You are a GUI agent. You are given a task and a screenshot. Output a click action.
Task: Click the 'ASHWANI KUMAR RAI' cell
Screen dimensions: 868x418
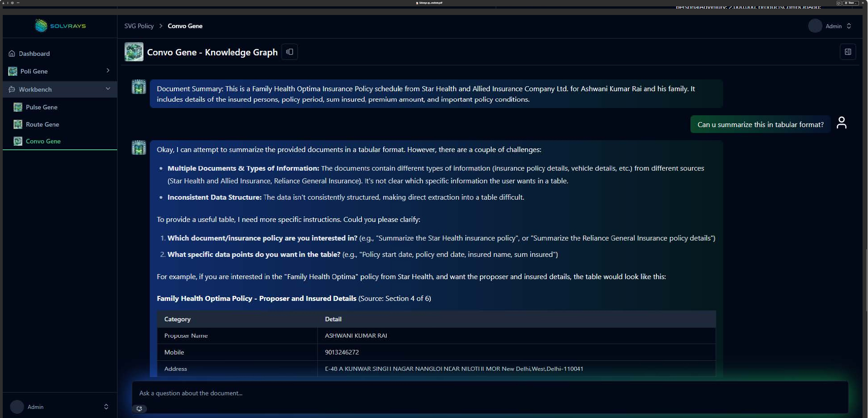(x=517, y=335)
